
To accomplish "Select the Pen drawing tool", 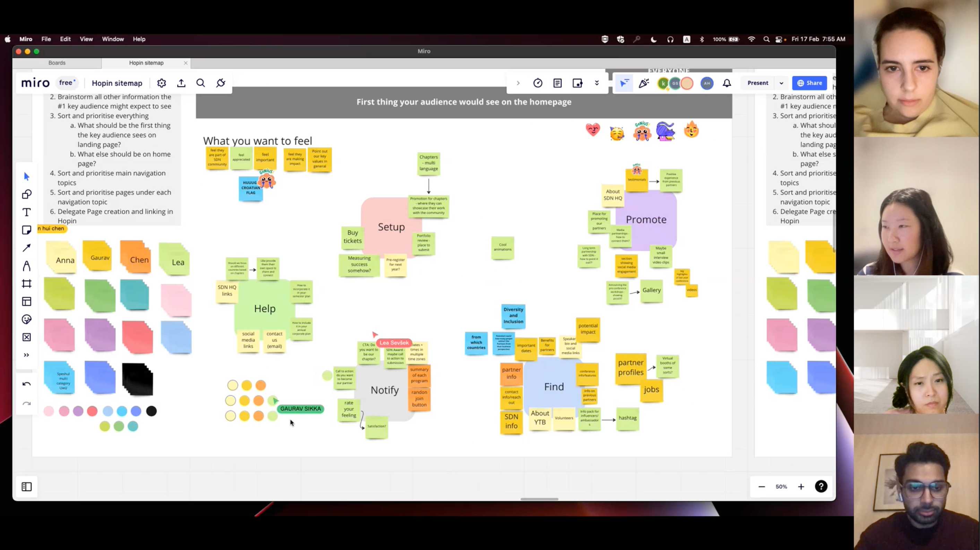I will coord(26,266).
